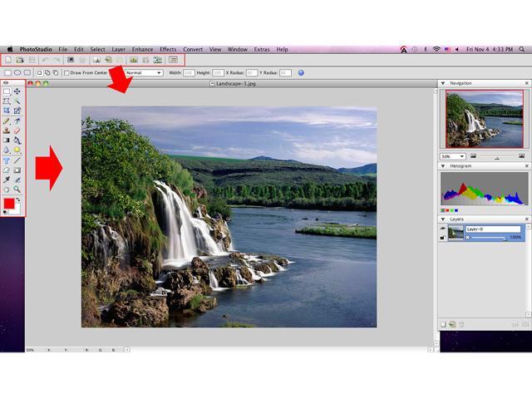Open the Normal style dropdown

tap(142, 73)
